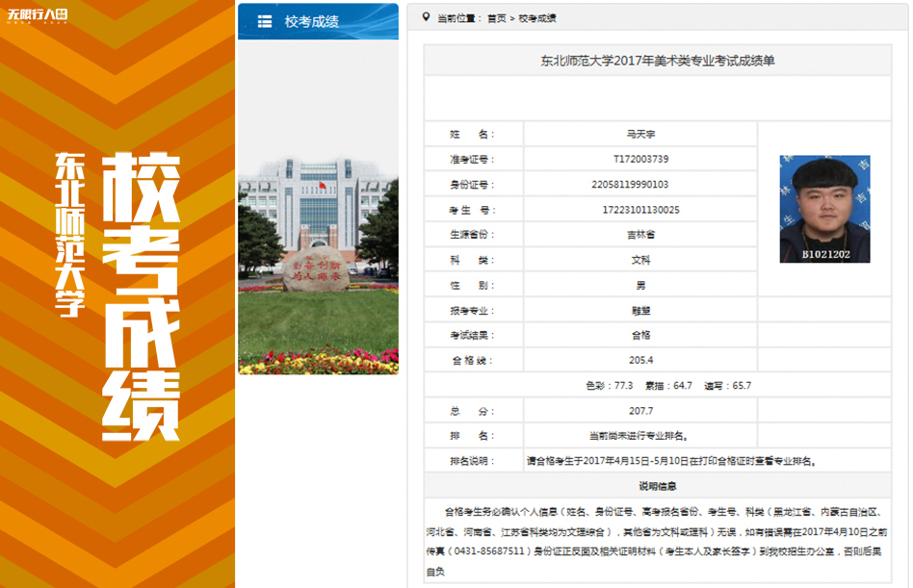Select the ranking note about 4月15日-5月10日
913x588 pixels.
[671, 462]
